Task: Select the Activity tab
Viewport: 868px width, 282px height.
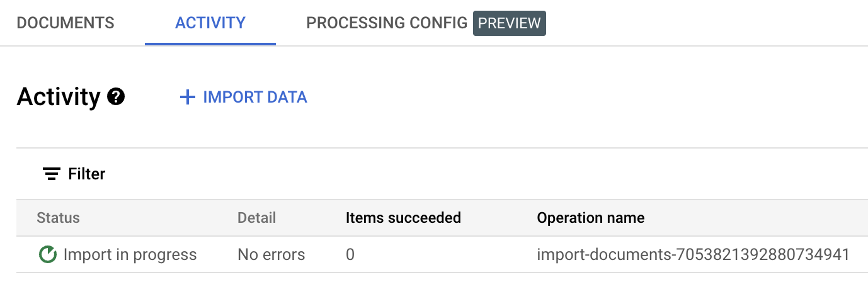Action: (x=210, y=23)
